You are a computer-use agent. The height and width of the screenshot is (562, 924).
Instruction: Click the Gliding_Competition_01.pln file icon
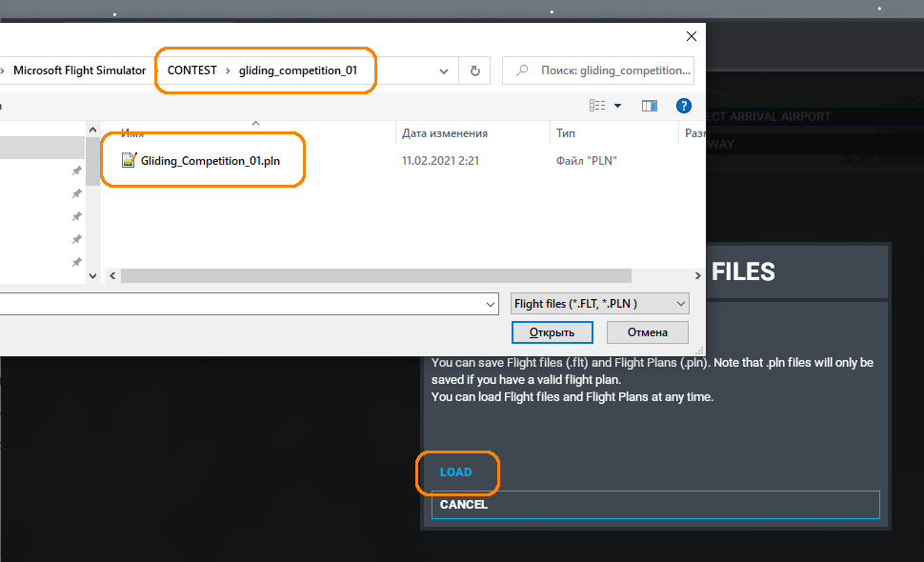130,160
